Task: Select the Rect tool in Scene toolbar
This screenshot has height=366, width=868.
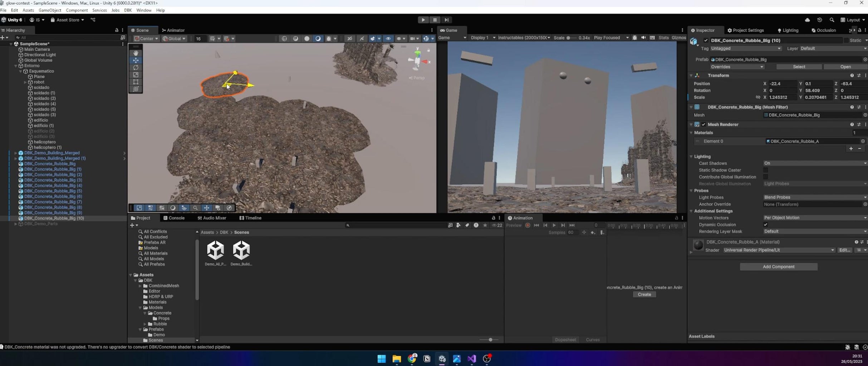Action: [136, 82]
